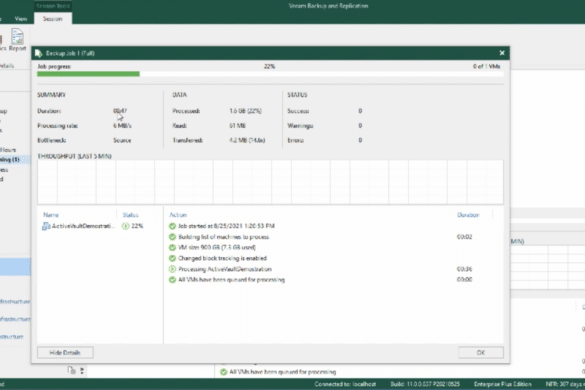Click check icon beside VM size entry
The width and height of the screenshot is (585, 390).
[x=172, y=247]
